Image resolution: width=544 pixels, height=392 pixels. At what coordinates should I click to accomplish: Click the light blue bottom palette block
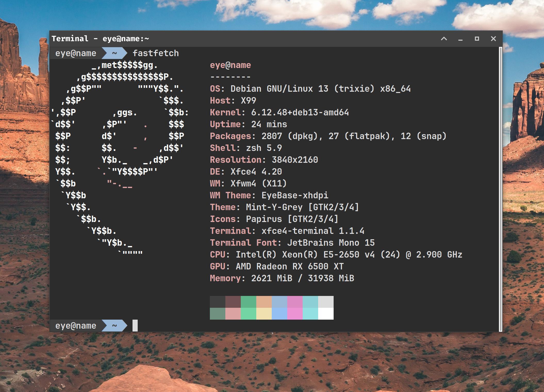tap(279, 314)
